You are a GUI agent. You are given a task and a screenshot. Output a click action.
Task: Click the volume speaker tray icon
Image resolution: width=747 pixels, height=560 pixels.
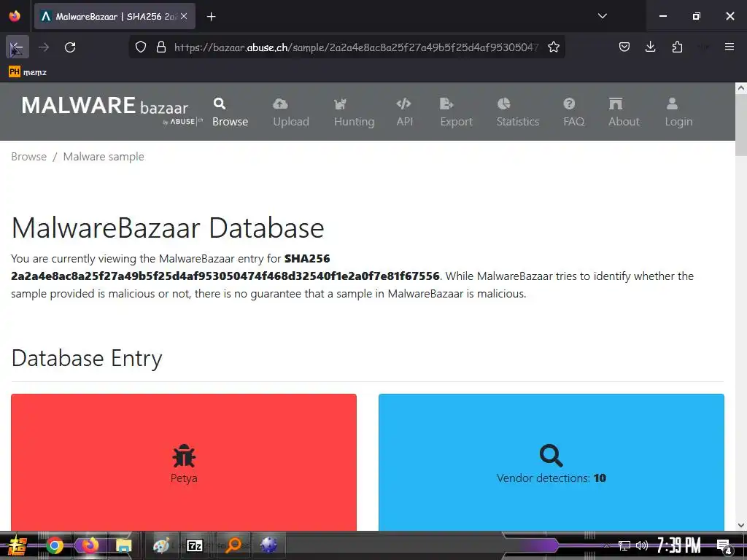coord(642,545)
